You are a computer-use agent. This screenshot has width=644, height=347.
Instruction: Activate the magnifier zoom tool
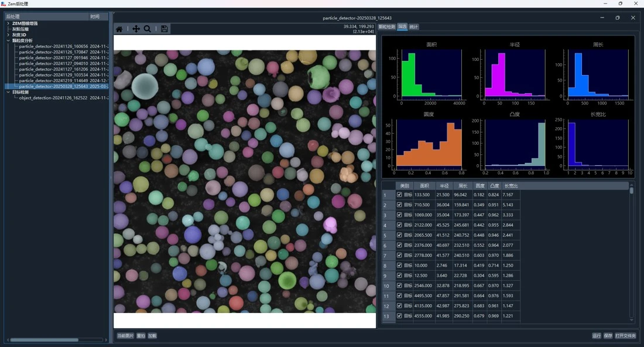click(148, 29)
